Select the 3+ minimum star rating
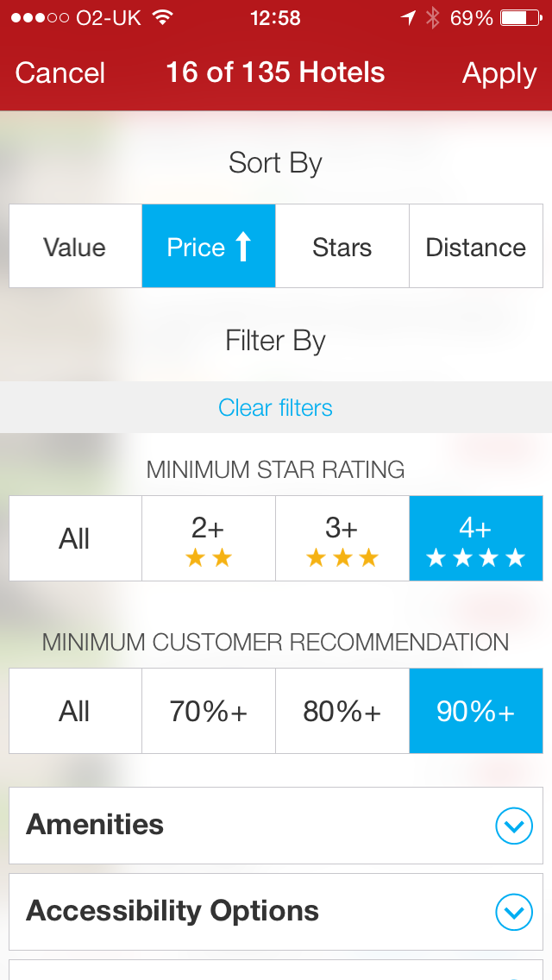The height and width of the screenshot is (980, 552). tap(342, 537)
